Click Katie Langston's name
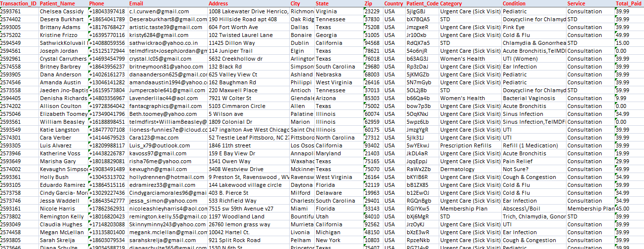 pos(63,130)
